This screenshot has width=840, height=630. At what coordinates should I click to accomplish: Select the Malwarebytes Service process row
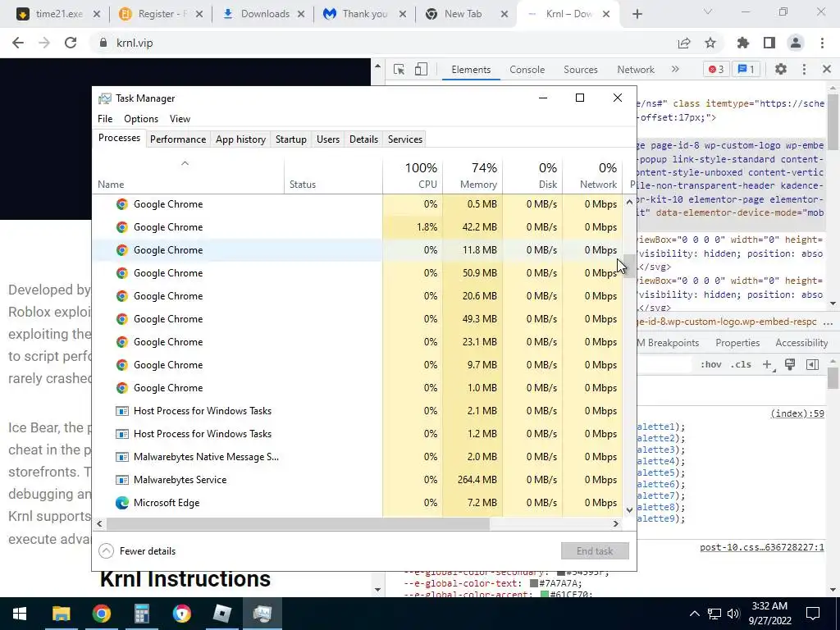[x=357, y=479]
